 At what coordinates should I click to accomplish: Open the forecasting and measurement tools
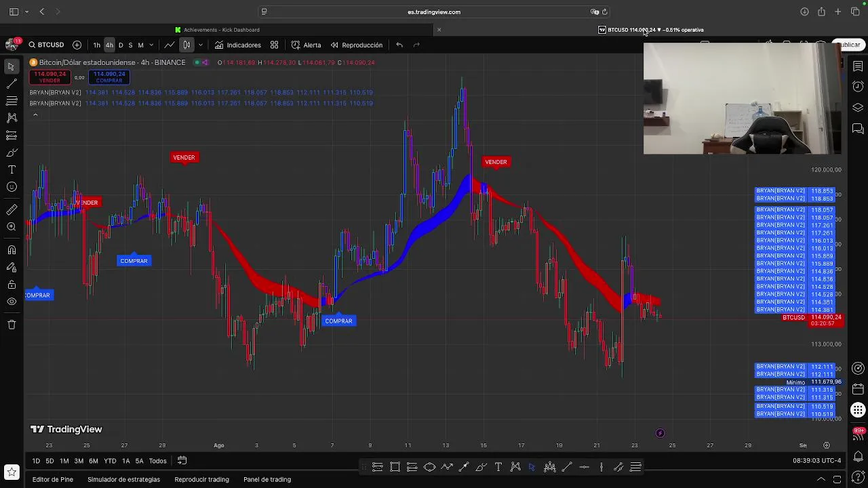[x=12, y=135]
